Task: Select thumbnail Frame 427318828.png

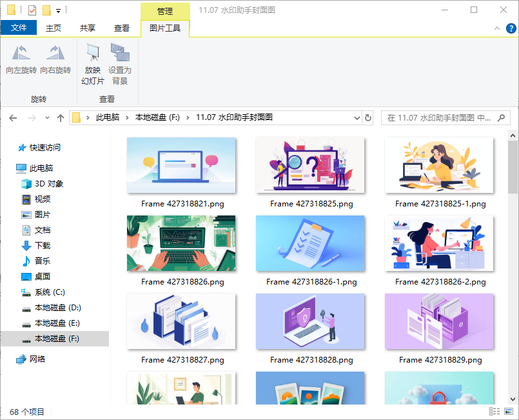Action: tap(310, 321)
